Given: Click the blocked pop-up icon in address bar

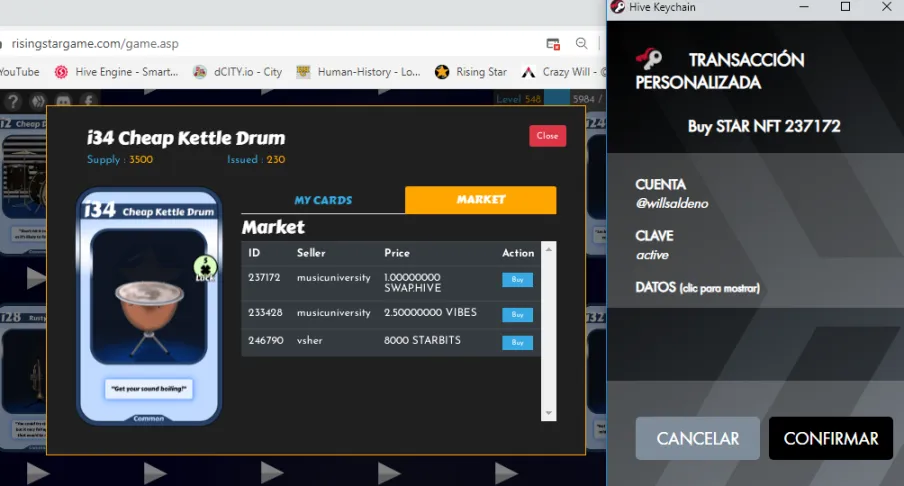Looking at the screenshot, I should click(553, 44).
